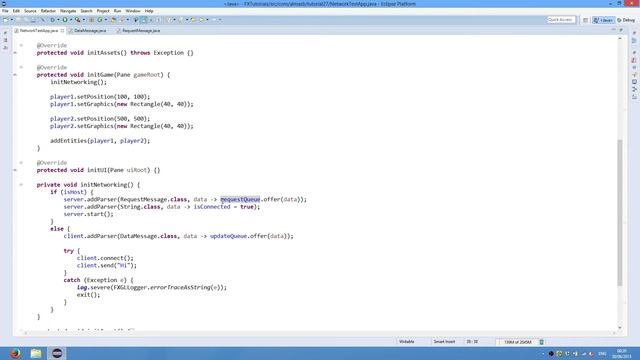This screenshot has width=640, height=360.
Task: Click the Quick Access search field
Action: click(x=561, y=20)
